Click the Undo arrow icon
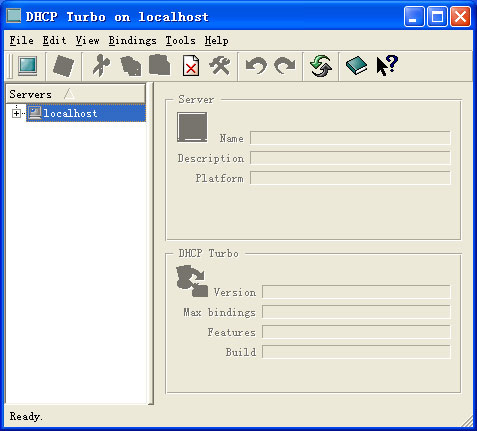Viewport: 477px width, 431px height. click(256, 66)
